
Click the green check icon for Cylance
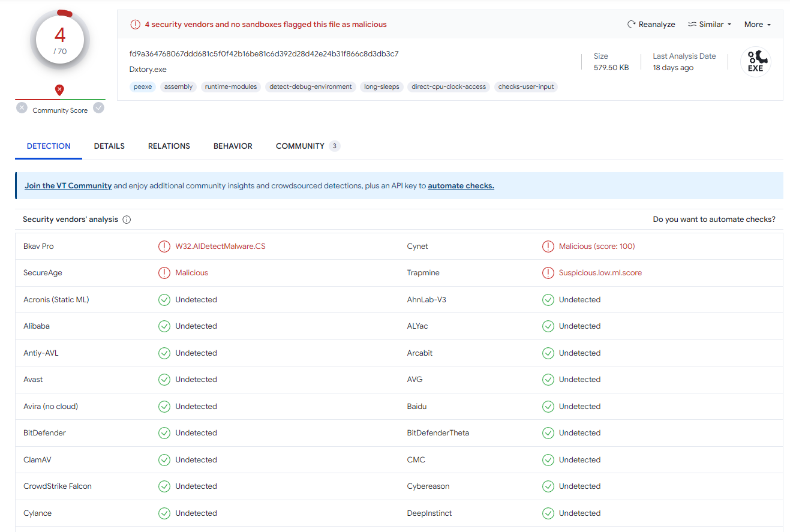pyautogui.click(x=164, y=513)
